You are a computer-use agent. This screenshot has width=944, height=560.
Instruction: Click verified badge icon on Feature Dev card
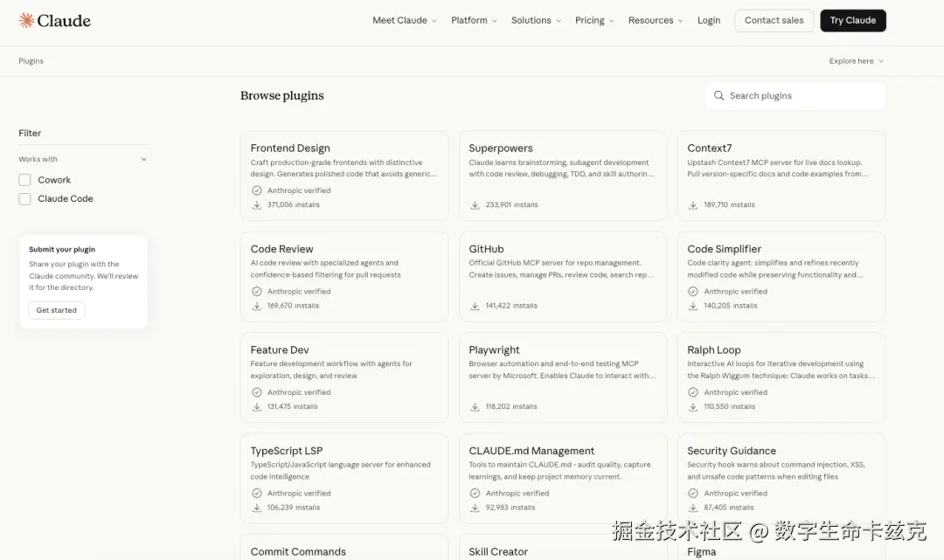point(256,393)
